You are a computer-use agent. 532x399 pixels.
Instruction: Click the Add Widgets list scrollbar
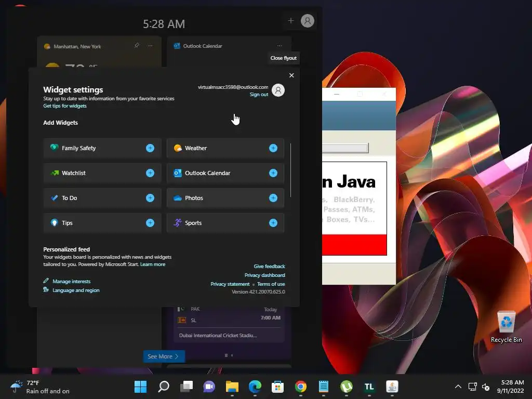click(291, 170)
